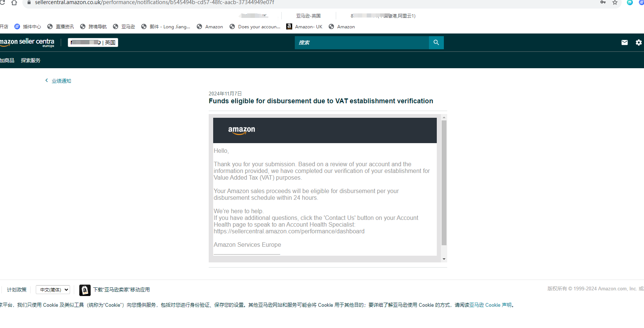This screenshot has height=328, width=644.
Task: Open the messages envelope icon
Action: click(x=625, y=42)
